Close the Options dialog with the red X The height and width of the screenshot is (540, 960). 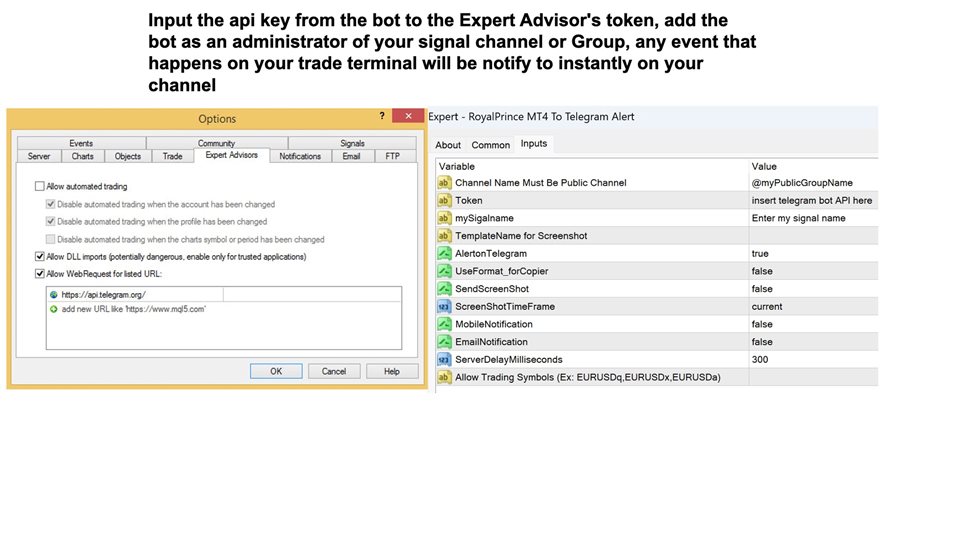pos(408,116)
